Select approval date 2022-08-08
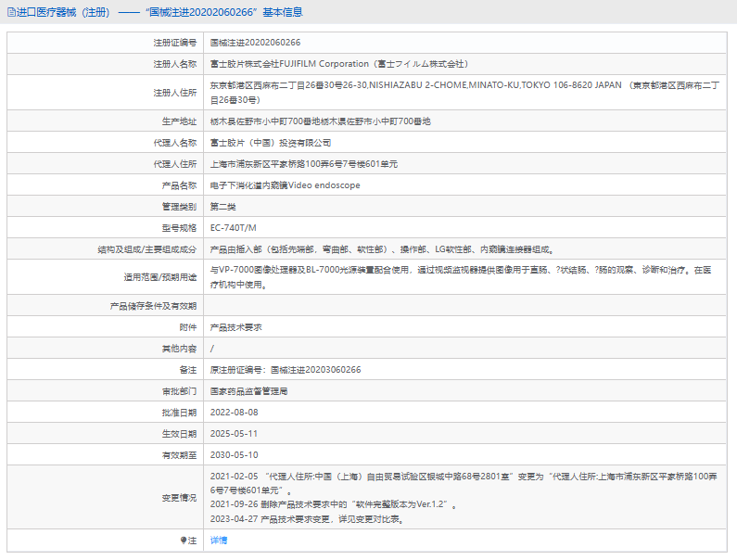Screen dimensions: 737x560 (x=234, y=413)
